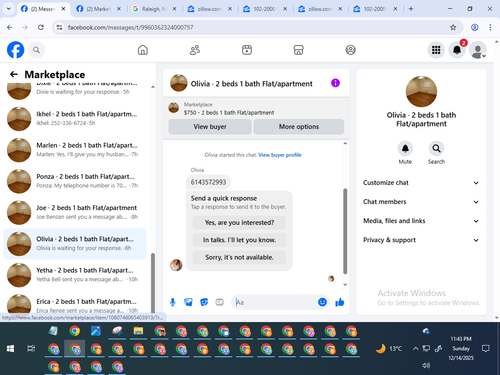
Task: Open the Facebook logo home
Action: (x=15, y=50)
